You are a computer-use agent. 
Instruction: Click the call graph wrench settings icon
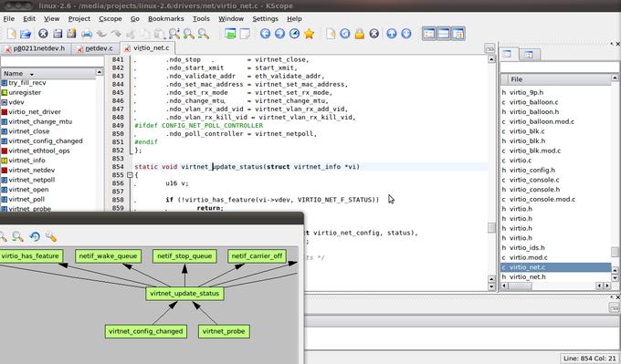coord(51,236)
